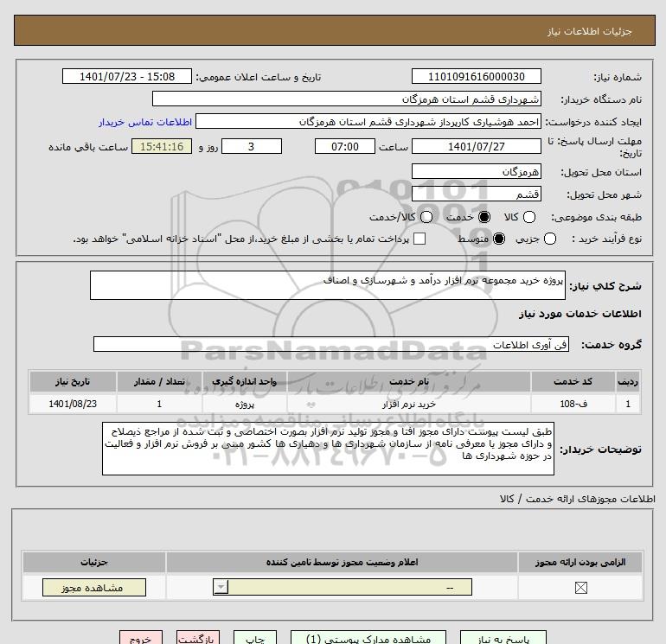Click the تعداد / مقدار column header
The width and height of the screenshot is (666, 644).
coord(159,381)
